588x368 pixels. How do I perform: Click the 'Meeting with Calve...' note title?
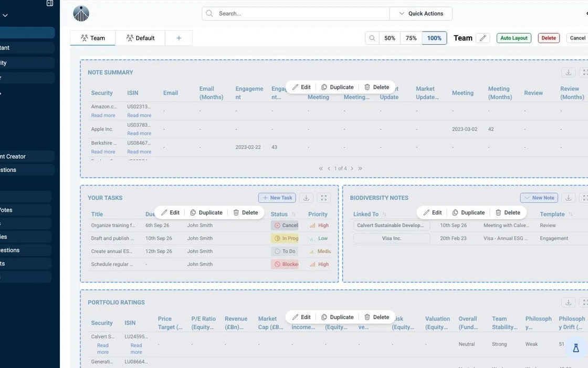[506, 226]
